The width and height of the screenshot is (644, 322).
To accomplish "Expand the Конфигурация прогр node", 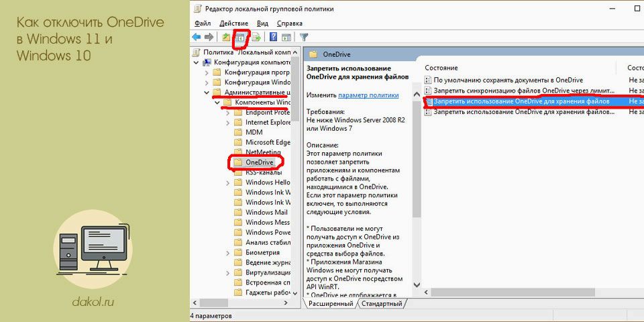I will 207,72.
